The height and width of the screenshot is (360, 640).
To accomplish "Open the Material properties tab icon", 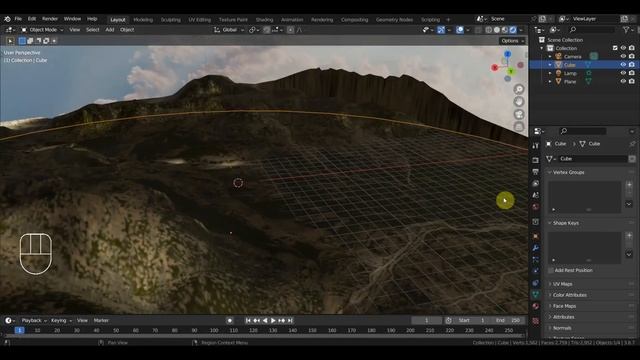I will tap(536, 306).
